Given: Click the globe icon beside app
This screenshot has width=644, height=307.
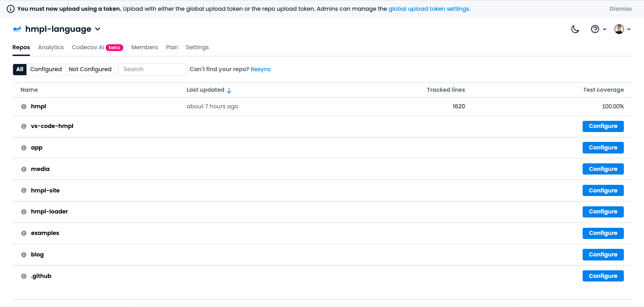Looking at the screenshot, I should pyautogui.click(x=24, y=148).
